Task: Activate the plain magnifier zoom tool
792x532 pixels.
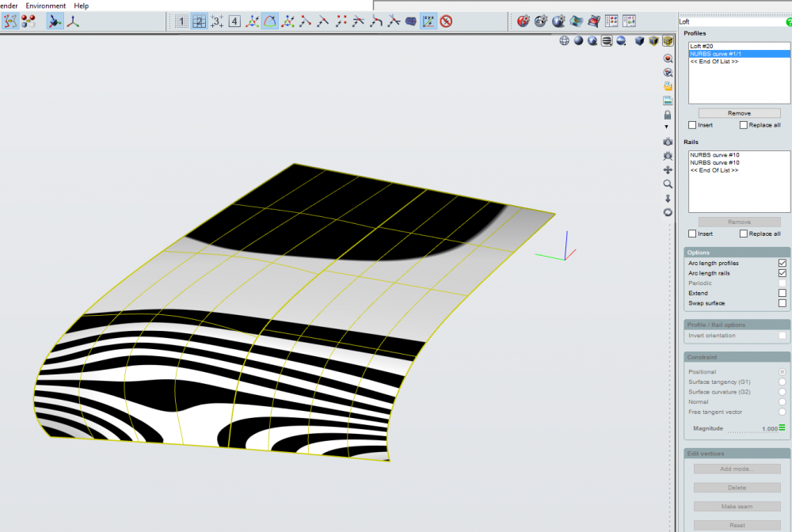Action: 668,184
